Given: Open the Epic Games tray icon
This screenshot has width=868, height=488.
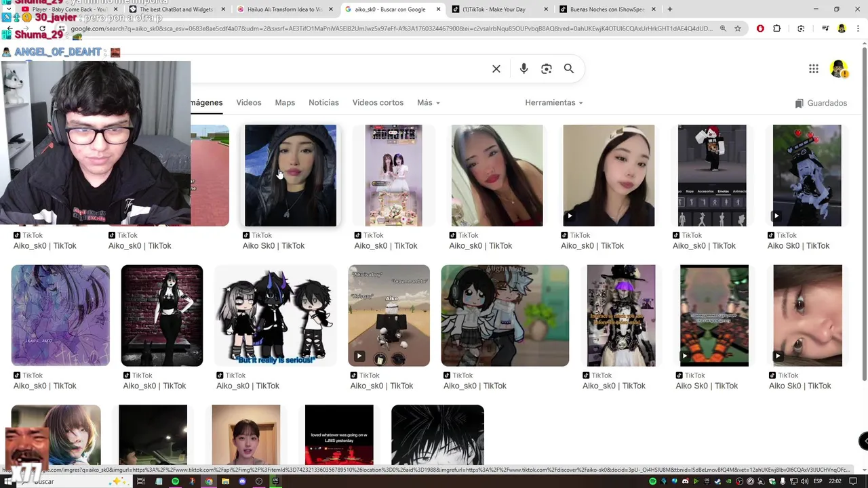Looking at the screenshot, I should point(707,481).
